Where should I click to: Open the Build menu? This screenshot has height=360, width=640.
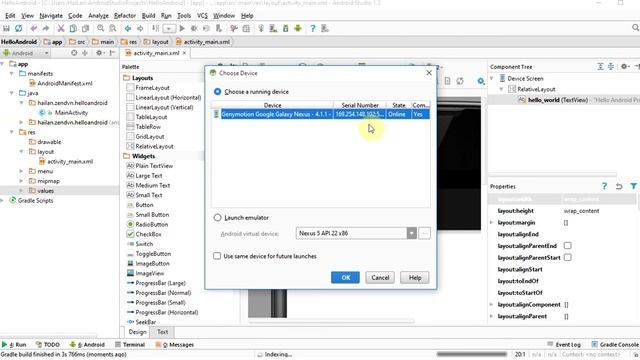point(148,16)
